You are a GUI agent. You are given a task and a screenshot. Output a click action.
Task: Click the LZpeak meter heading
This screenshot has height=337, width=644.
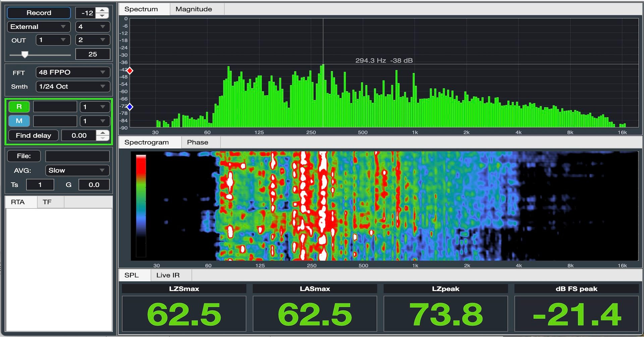tap(445, 289)
